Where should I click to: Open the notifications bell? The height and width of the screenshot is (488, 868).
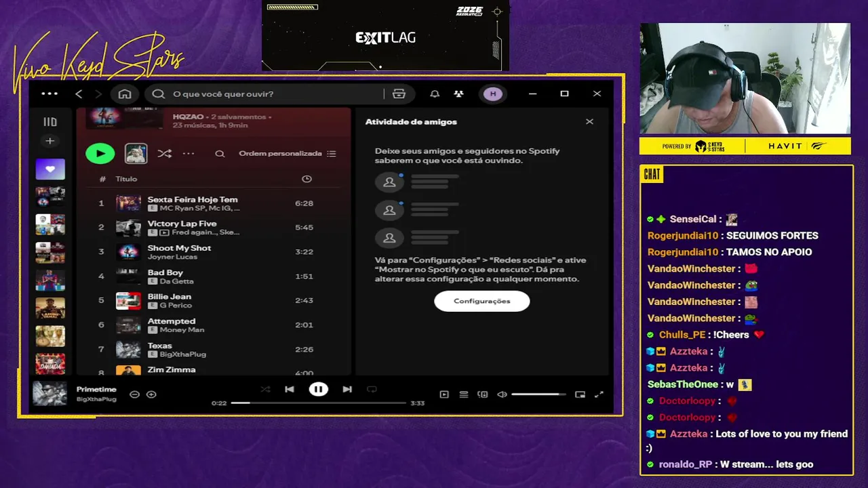pos(435,94)
